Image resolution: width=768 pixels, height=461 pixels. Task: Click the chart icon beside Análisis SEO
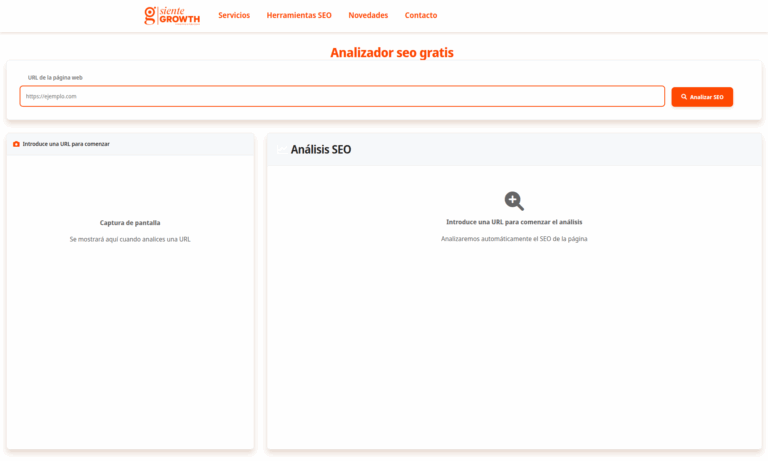282,149
